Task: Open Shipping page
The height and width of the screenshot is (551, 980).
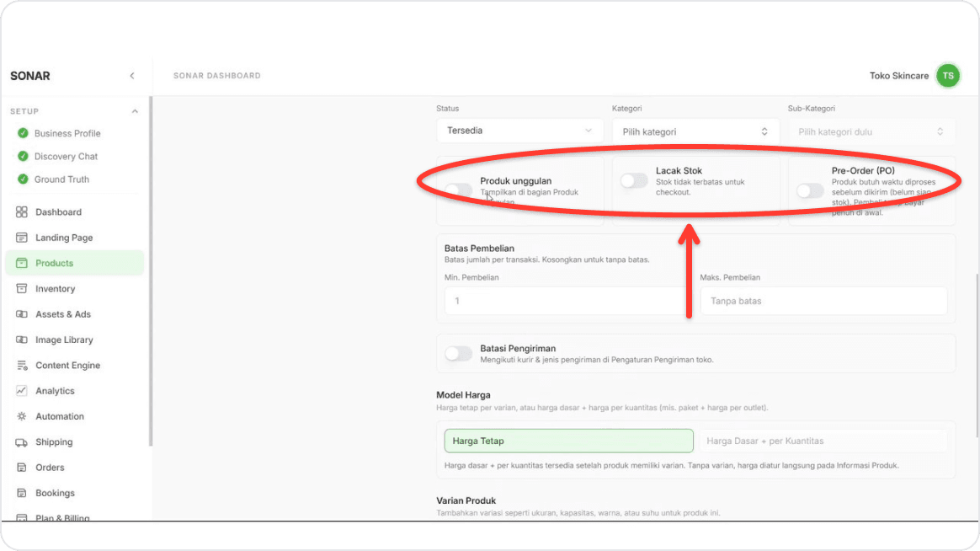Action: tap(54, 442)
